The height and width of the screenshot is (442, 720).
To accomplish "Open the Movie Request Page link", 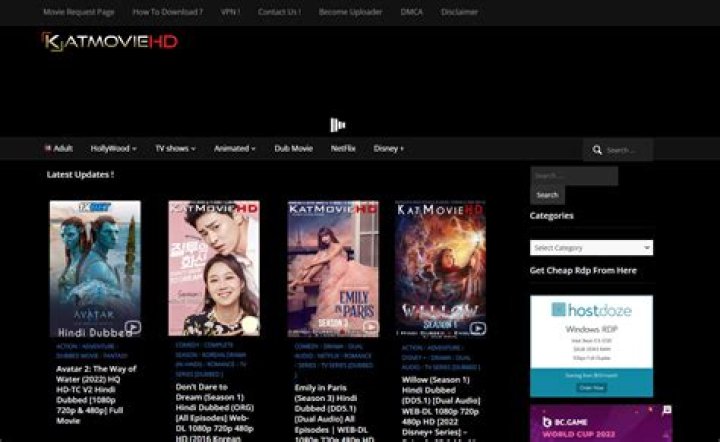I will pos(79,12).
